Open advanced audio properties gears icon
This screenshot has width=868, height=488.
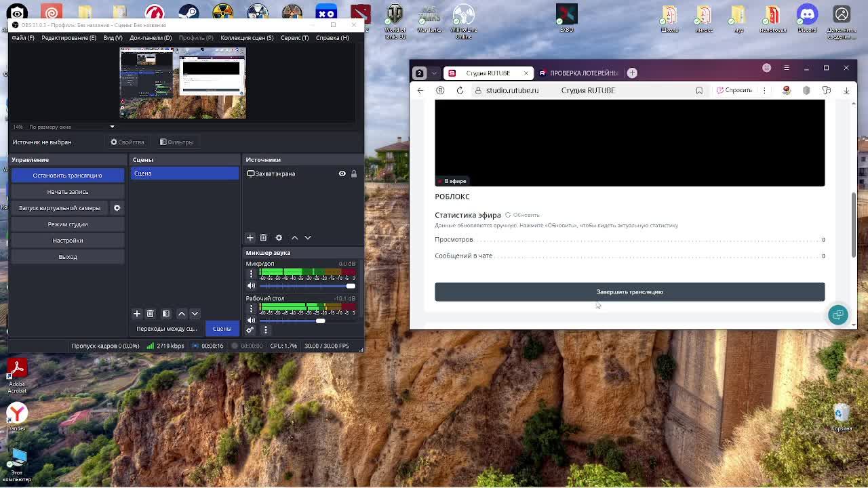pos(250,330)
